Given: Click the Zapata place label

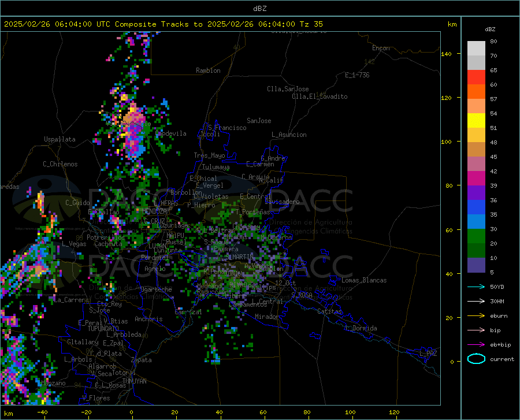Looking at the screenshot, I should click(x=142, y=360).
